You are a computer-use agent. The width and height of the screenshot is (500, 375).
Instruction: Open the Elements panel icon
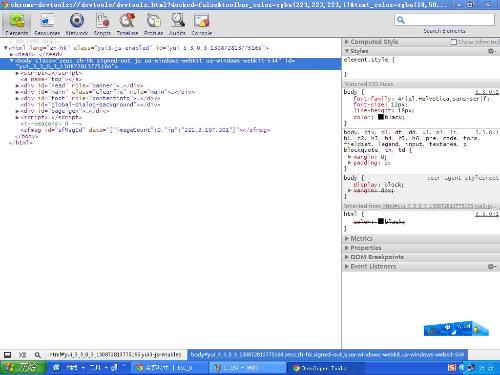(x=17, y=21)
